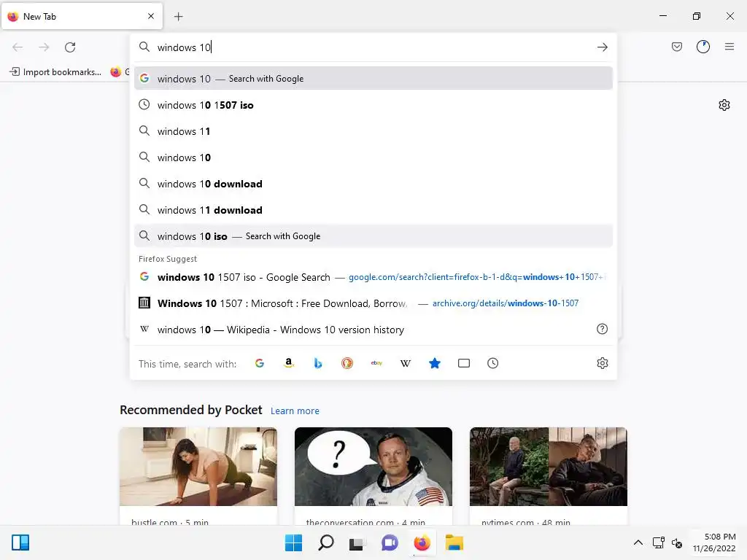
Task: Search this time with eBay icon
Action: pyautogui.click(x=376, y=363)
